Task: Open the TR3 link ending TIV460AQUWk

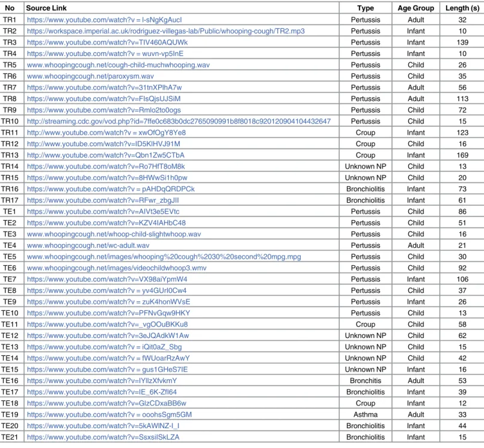Action: pos(107,42)
